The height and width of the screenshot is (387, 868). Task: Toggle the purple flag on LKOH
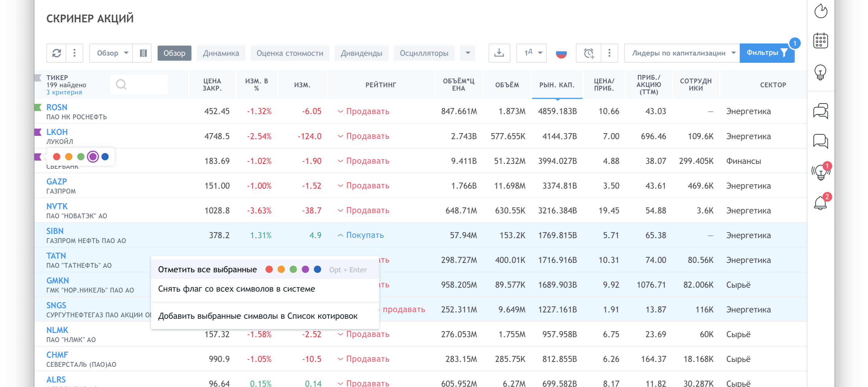coord(38,132)
